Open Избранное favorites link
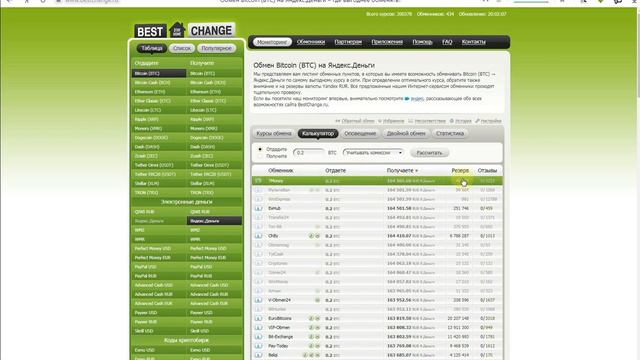 coord(391,121)
